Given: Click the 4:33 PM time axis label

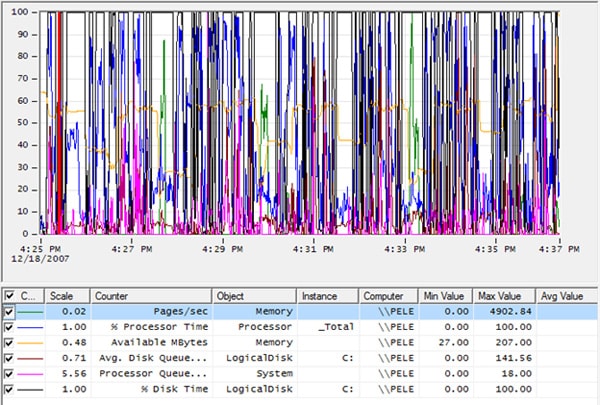Looking at the screenshot, I should coord(405,249).
